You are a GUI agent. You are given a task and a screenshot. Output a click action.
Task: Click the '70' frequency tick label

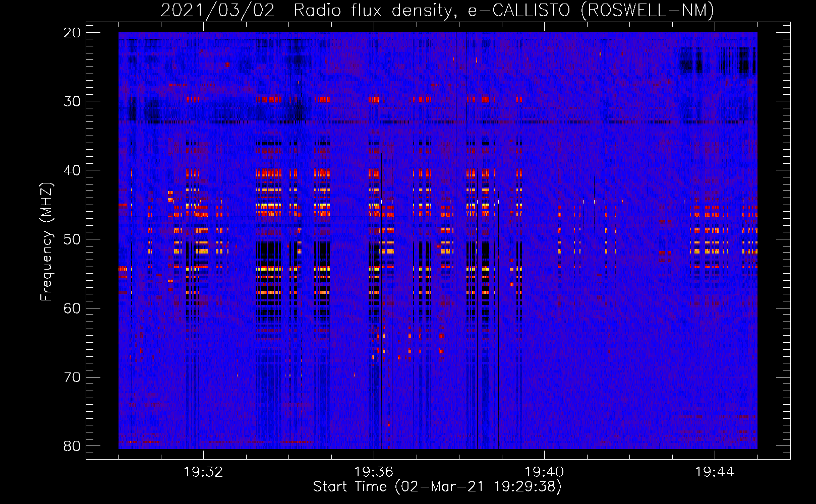tap(72, 377)
